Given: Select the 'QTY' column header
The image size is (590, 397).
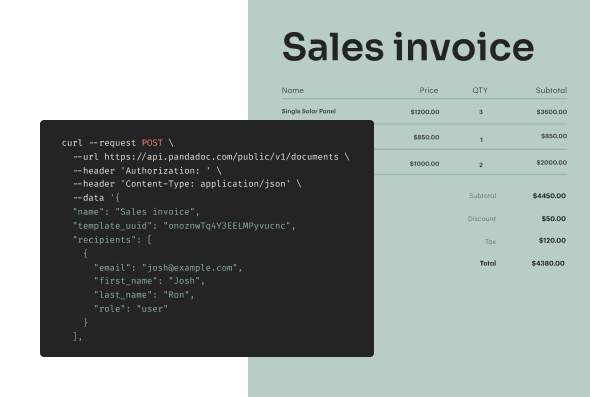Looking at the screenshot, I should tap(480, 90).
